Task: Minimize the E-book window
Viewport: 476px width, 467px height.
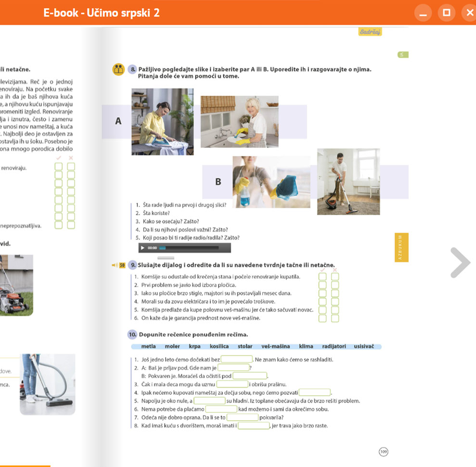Action: pos(423,13)
